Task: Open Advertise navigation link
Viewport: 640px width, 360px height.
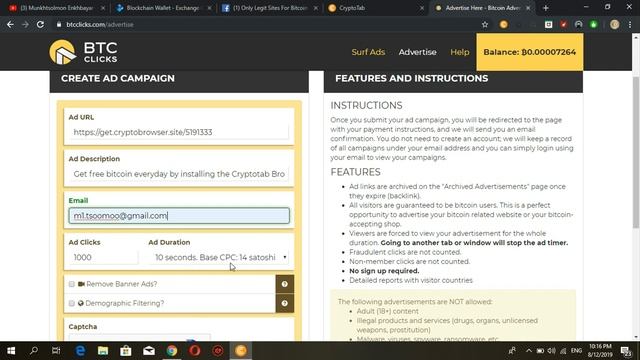Action: coord(418,52)
